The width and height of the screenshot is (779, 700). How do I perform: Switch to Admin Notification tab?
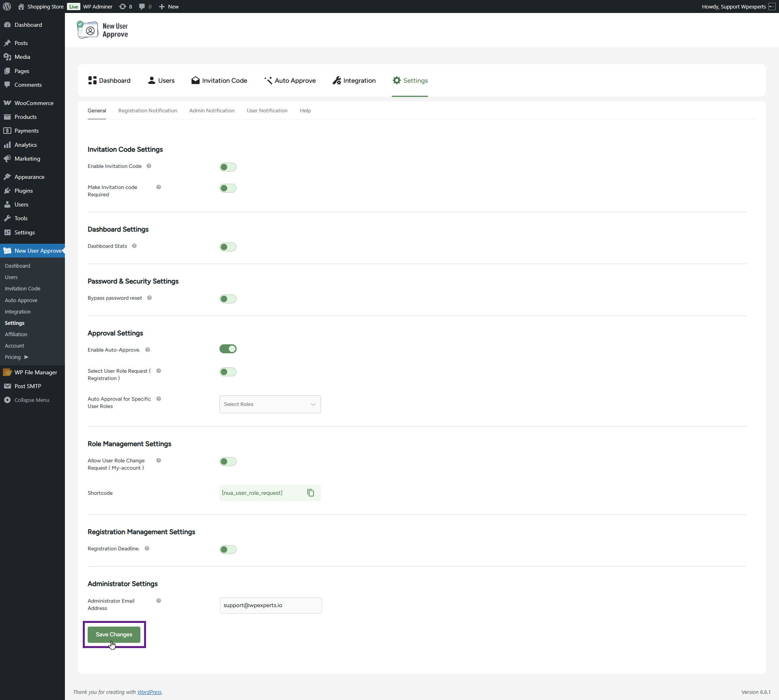tap(212, 110)
